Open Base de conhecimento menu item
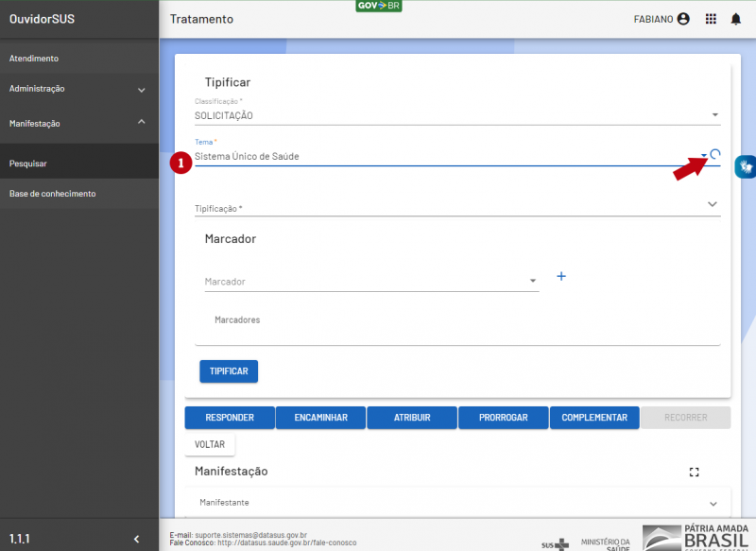Image resolution: width=756 pixels, height=551 pixels. (53, 194)
